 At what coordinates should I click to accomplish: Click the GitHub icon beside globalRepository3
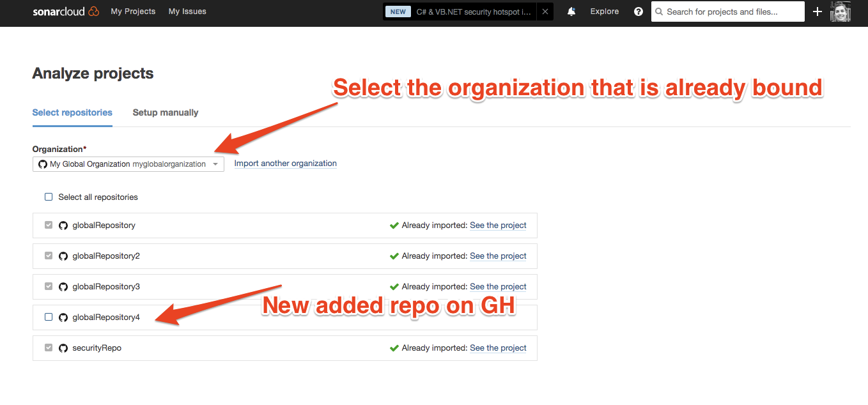tap(63, 287)
